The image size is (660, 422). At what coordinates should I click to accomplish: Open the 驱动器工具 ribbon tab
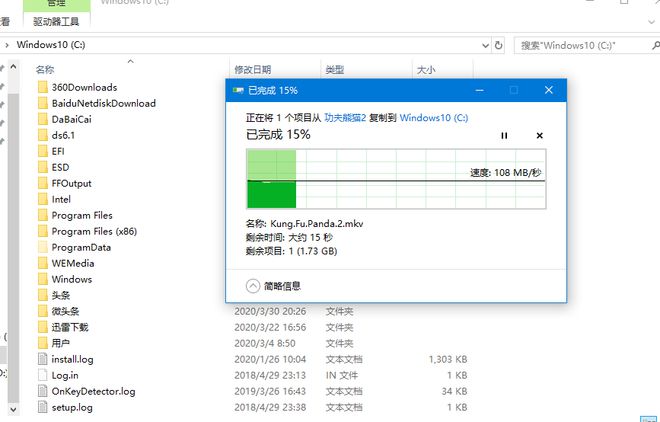56,21
